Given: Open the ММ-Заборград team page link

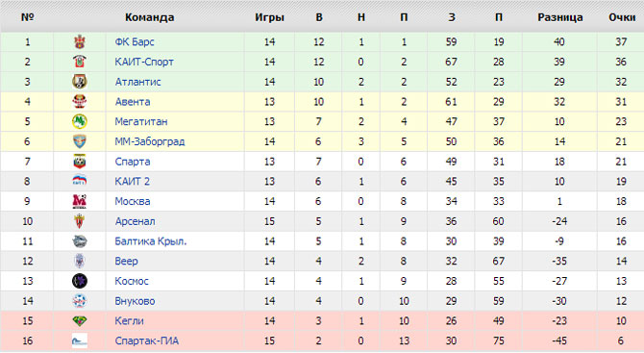Looking at the screenshot, I should [x=150, y=141].
